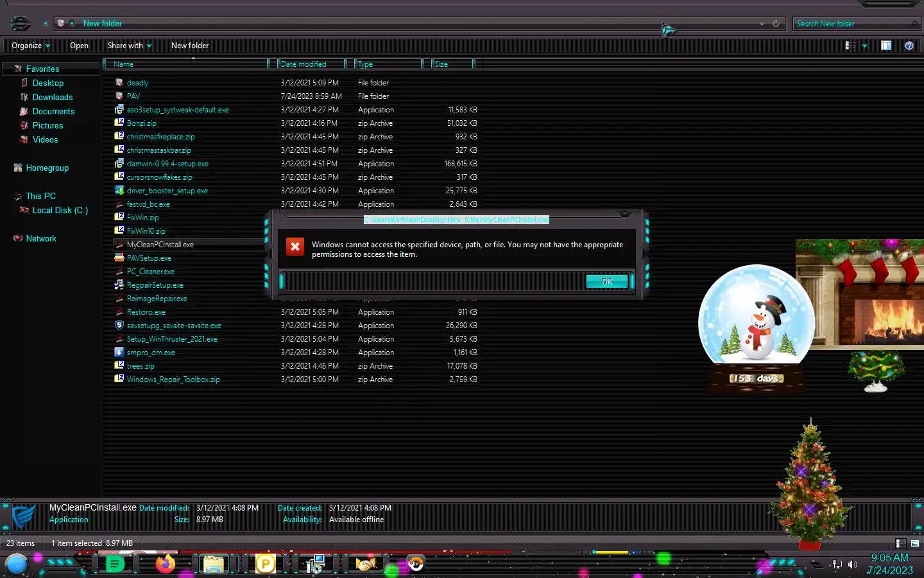This screenshot has width=924, height=578.
Task: Open the volume speaker tray icon
Action: pos(853,565)
